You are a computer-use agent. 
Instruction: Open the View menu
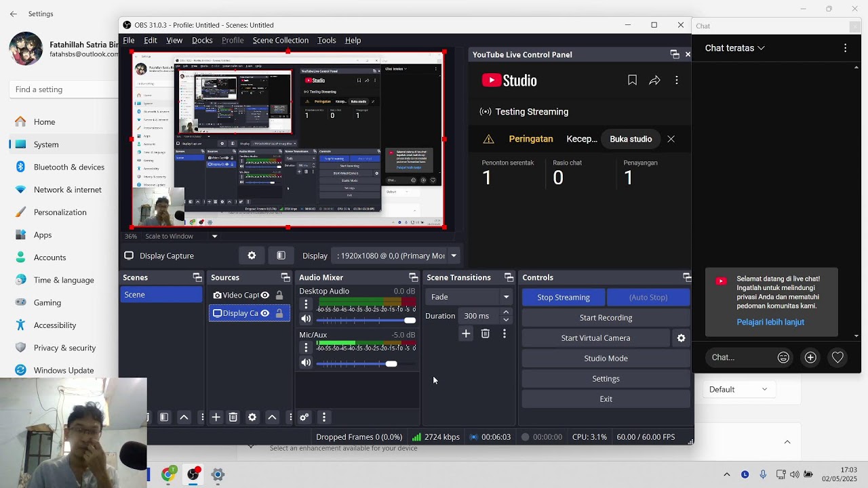pyautogui.click(x=174, y=40)
